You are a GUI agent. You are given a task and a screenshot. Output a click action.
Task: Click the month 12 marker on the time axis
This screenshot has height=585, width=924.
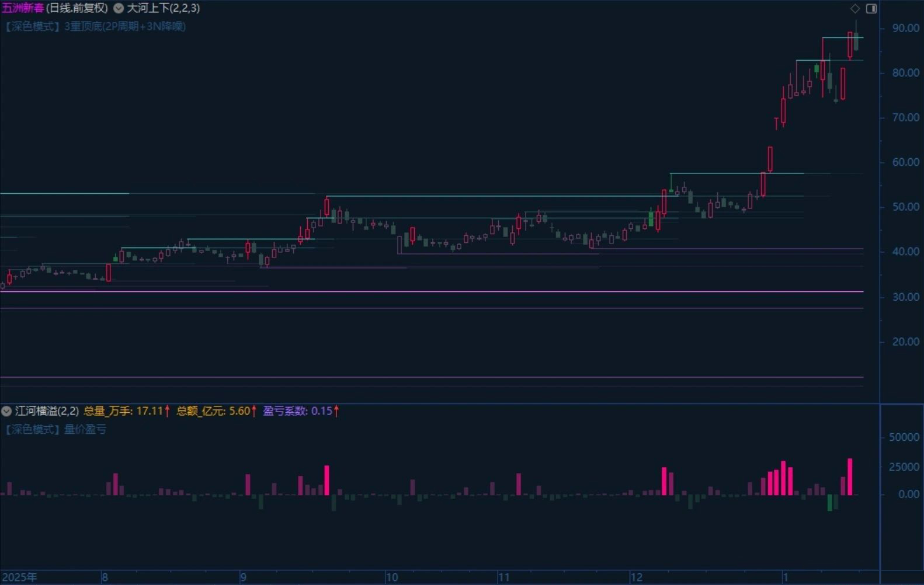(636, 577)
